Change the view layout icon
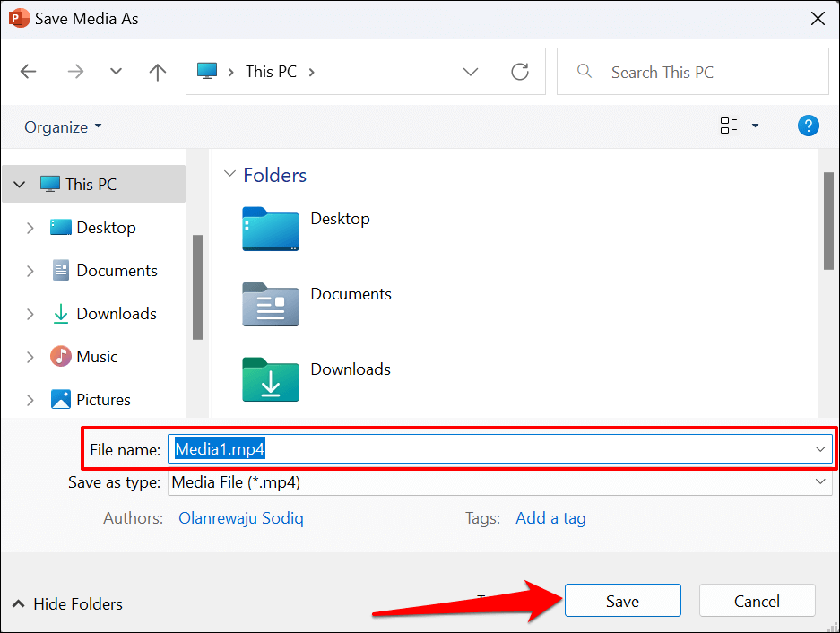840x633 pixels. click(729, 126)
